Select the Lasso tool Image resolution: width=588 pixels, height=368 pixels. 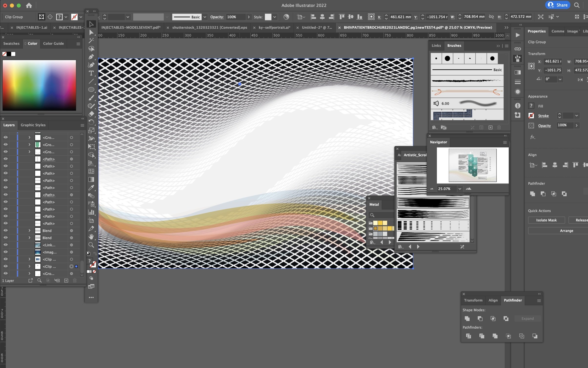(91, 49)
